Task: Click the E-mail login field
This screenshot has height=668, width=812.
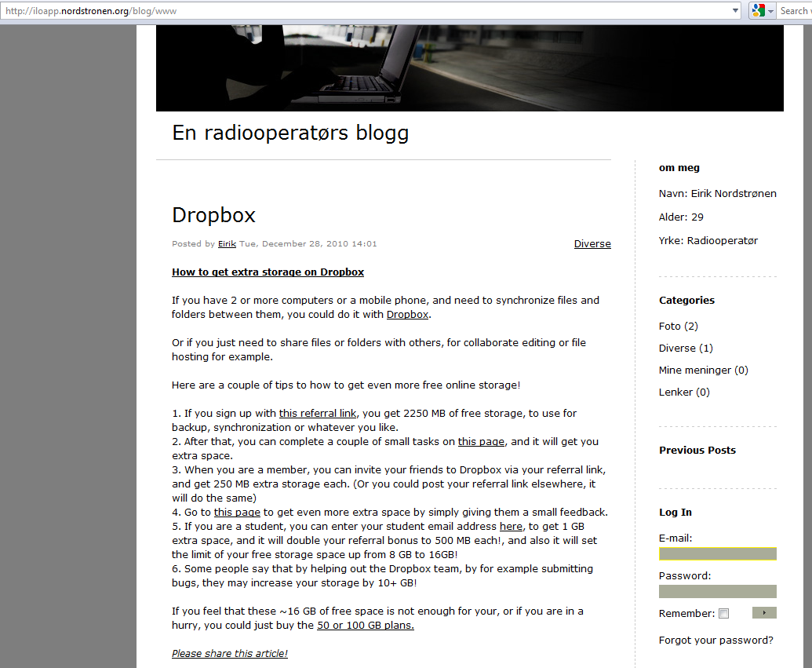Action: point(717,554)
